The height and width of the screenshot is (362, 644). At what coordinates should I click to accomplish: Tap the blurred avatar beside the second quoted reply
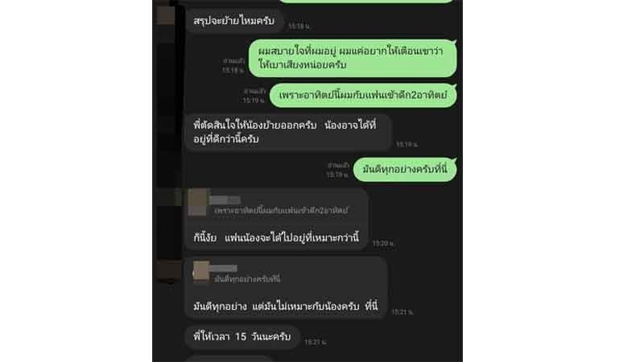point(168,271)
